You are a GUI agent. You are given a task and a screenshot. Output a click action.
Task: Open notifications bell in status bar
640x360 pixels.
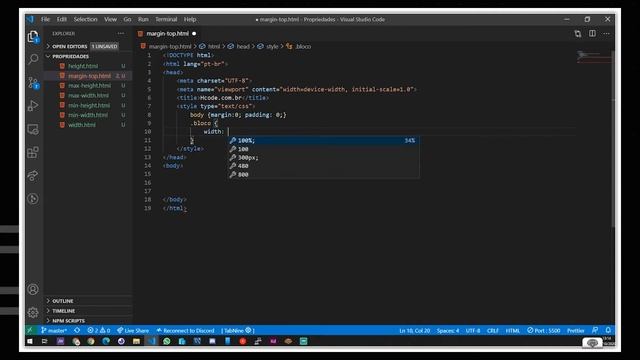pyautogui.click(x=608, y=330)
